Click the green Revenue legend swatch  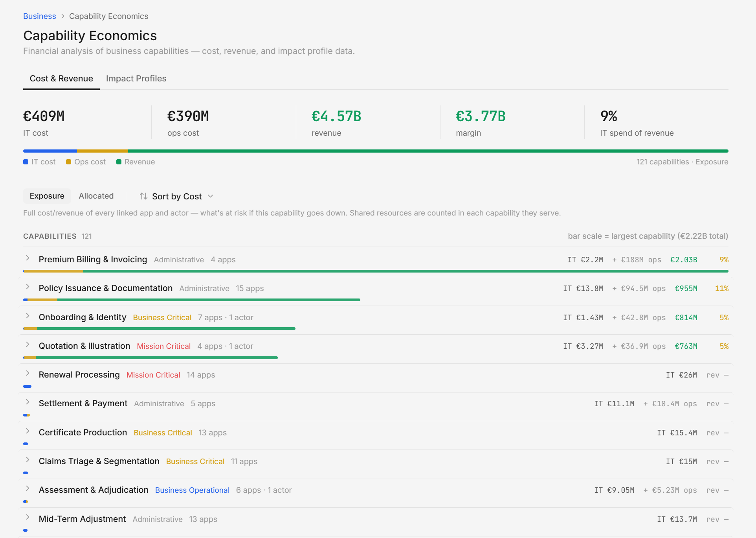point(119,162)
